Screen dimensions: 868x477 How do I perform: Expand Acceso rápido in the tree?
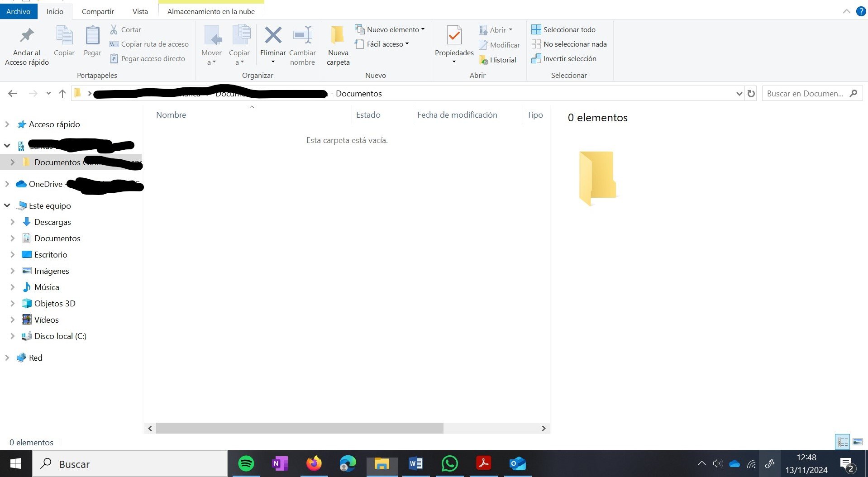(x=7, y=124)
